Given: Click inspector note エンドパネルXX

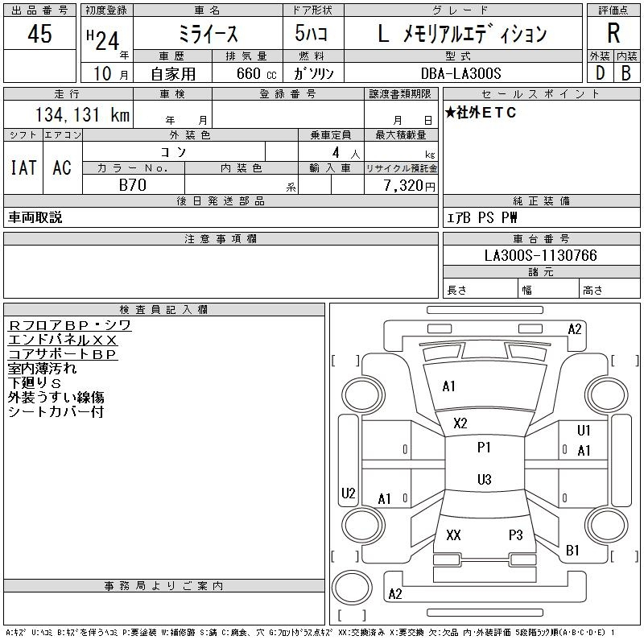Looking at the screenshot, I should 63,340.
